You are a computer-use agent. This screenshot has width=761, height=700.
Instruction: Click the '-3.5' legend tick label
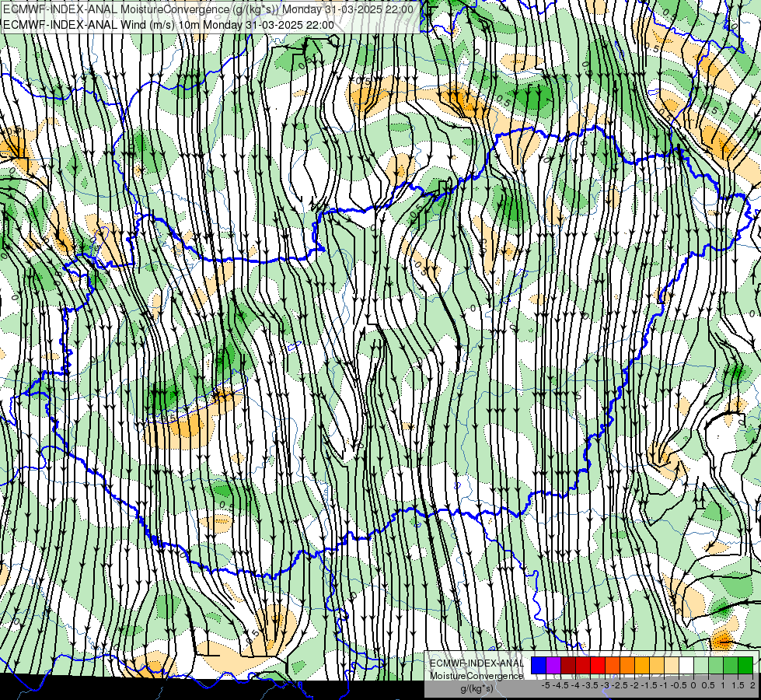(x=590, y=685)
